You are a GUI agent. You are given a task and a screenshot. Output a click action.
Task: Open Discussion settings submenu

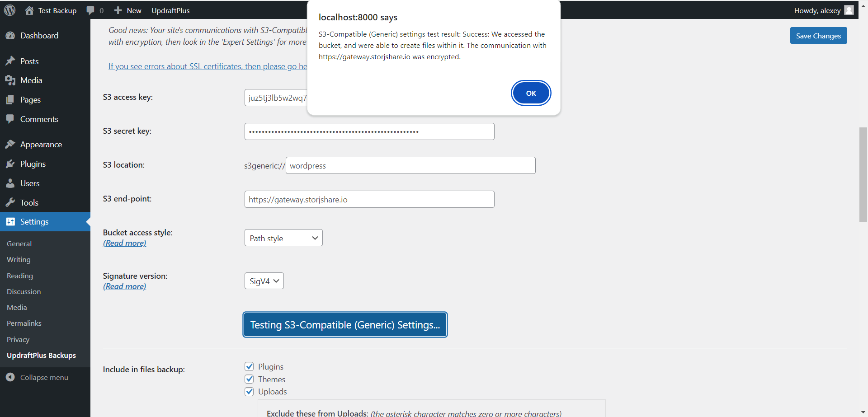[24, 291]
